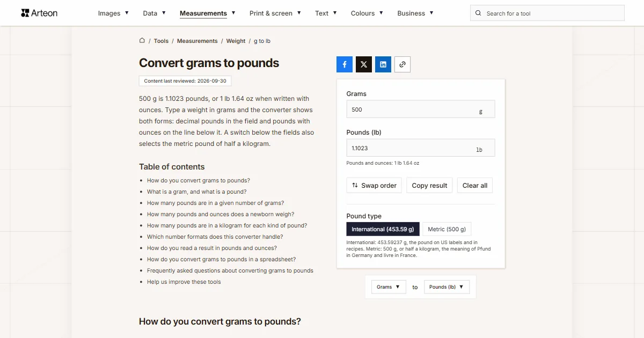The height and width of the screenshot is (338, 644).
Task: Click the search magnifier icon
Action: [x=479, y=13]
